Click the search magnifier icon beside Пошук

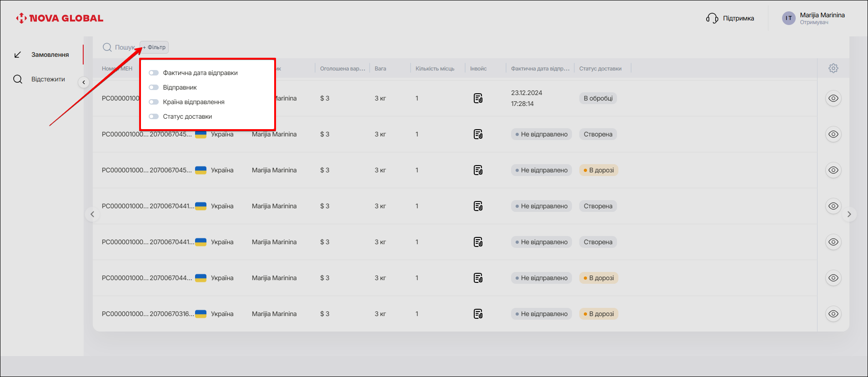107,47
